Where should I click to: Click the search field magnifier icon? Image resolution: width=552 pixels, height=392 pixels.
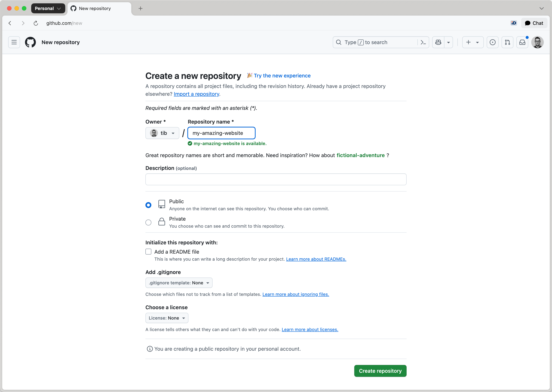click(x=339, y=42)
